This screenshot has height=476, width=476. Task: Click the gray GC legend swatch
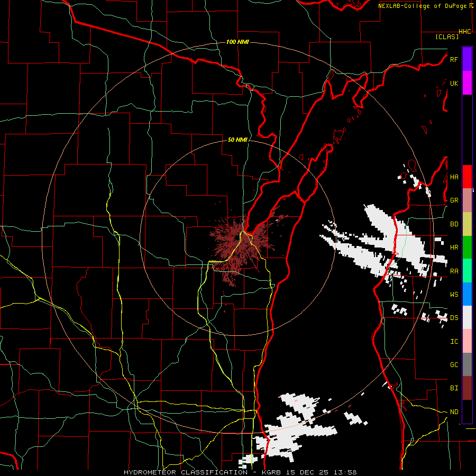click(467, 364)
